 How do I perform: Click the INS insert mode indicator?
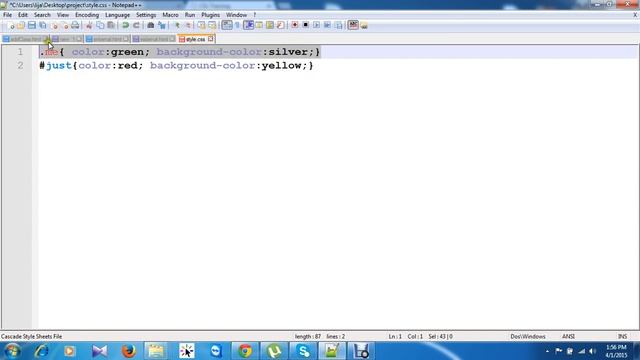coord(622,336)
